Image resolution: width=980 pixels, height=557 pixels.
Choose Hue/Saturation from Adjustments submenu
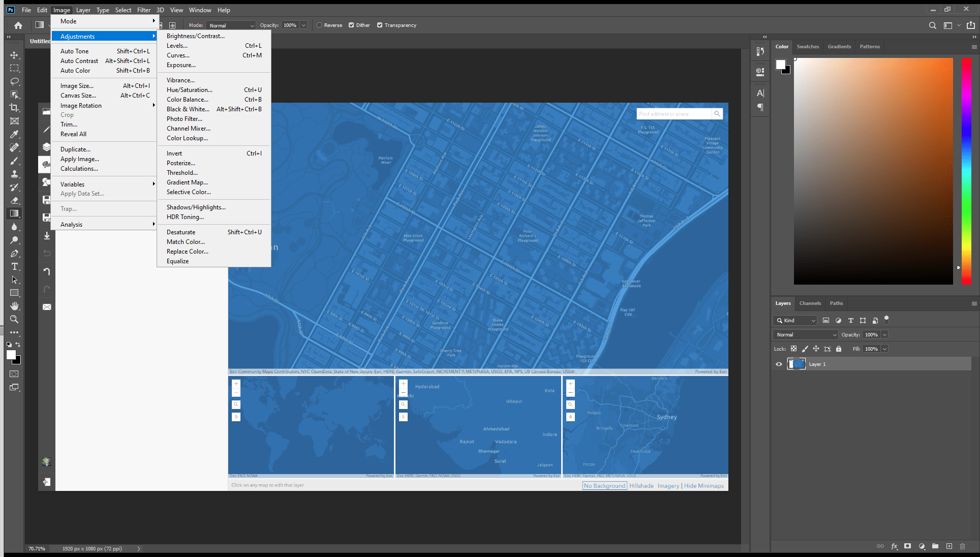click(189, 90)
